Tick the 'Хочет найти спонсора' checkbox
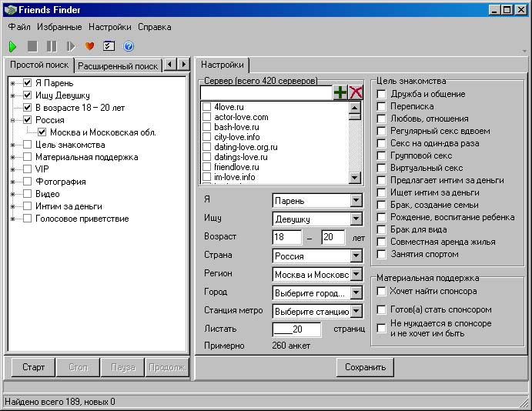This screenshot has height=411, width=532. 382,292
